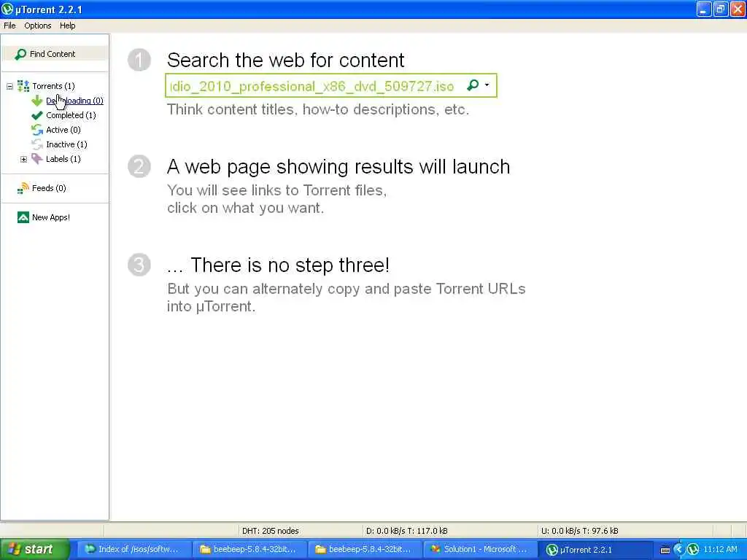Click the greyed Inactive arrows icon

(36, 144)
